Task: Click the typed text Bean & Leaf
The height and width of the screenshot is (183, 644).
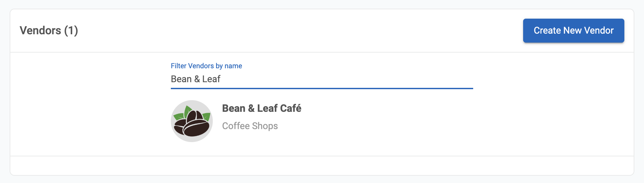Action: pos(195,79)
